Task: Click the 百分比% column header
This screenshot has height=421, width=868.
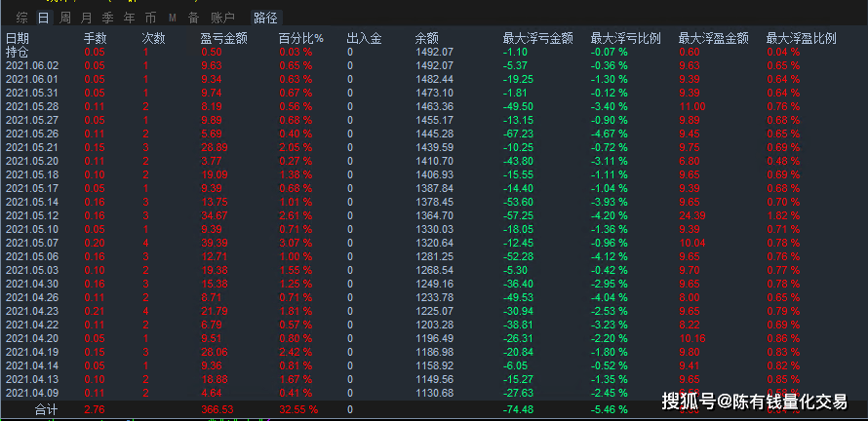Action: pos(301,38)
